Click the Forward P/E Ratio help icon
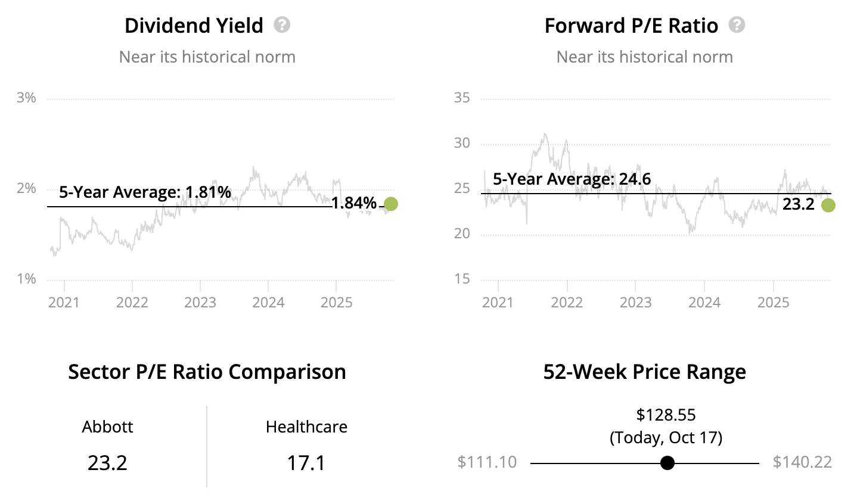 pos(737,25)
